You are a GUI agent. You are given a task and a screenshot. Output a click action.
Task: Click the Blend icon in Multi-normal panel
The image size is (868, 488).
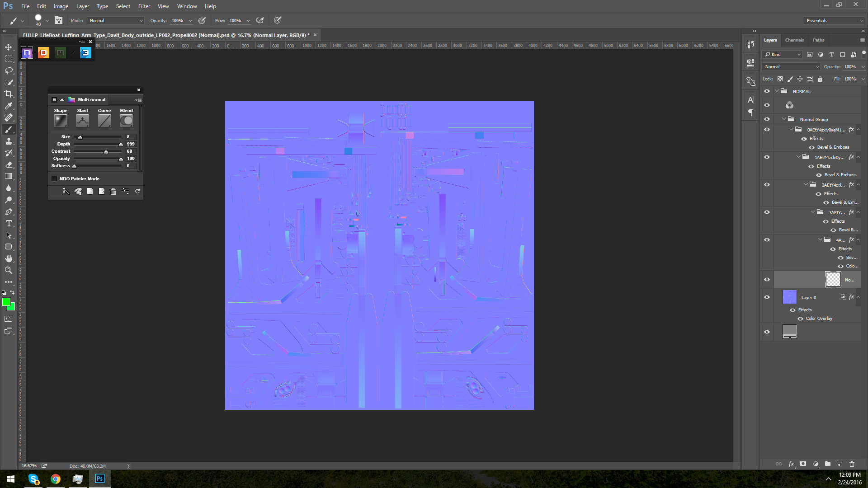(x=126, y=121)
